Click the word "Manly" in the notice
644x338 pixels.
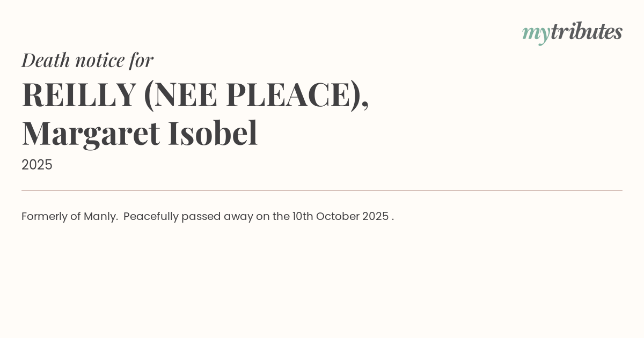[x=100, y=216]
